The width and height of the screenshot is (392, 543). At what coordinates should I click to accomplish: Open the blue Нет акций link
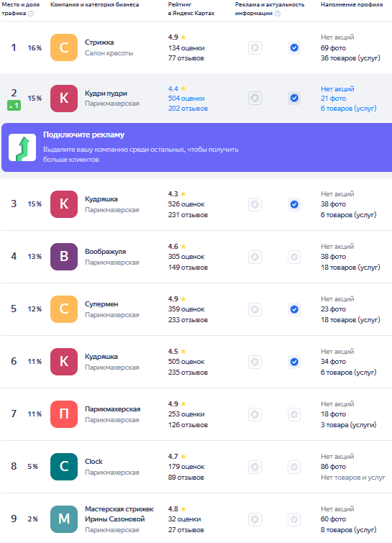click(x=337, y=89)
